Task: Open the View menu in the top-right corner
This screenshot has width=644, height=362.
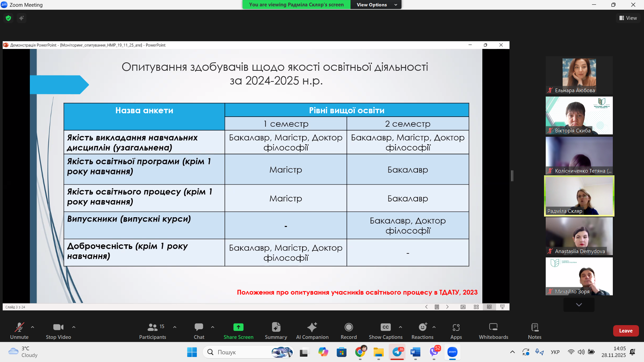Action: [628, 18]
